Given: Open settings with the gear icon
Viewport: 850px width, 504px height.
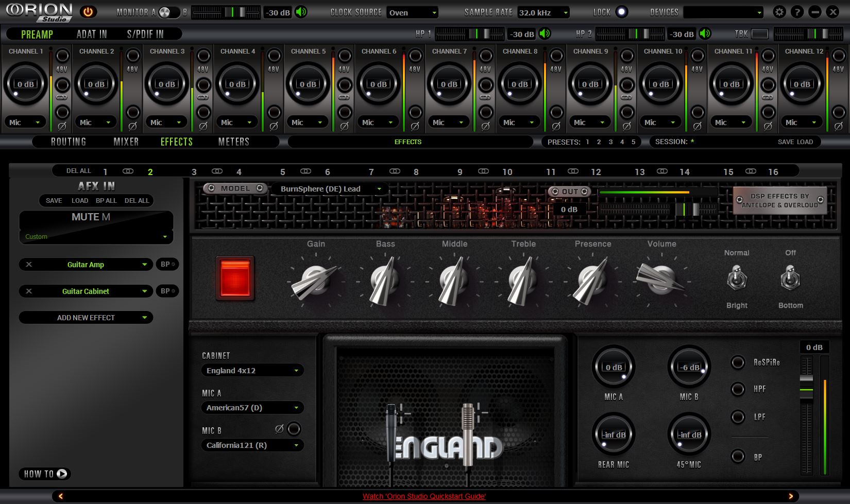Looking at the screenshot, I should [x=779, y=12].
